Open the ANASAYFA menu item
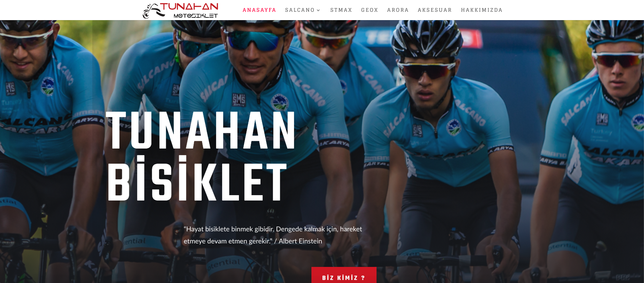644x283 pixels. tap(259, 10)
